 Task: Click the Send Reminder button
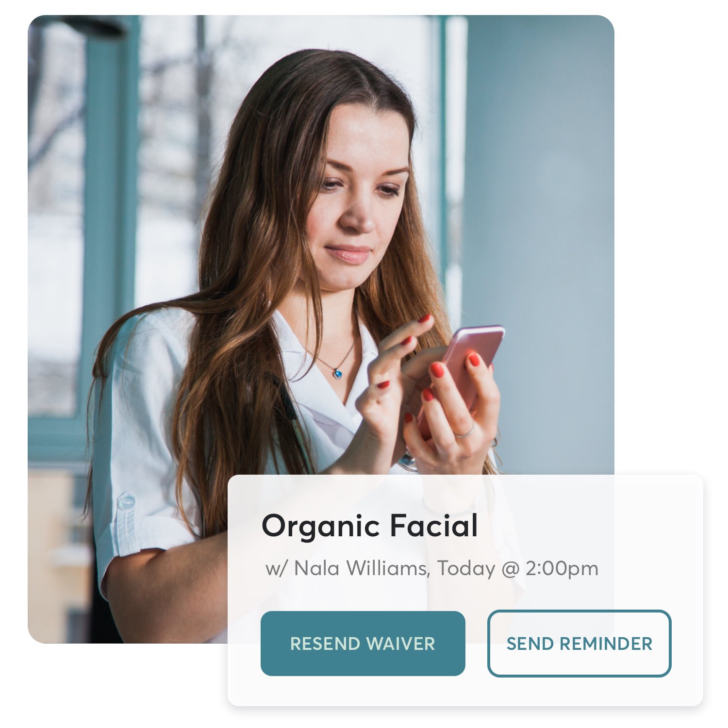pyautogui.click(x=579, y=643)
